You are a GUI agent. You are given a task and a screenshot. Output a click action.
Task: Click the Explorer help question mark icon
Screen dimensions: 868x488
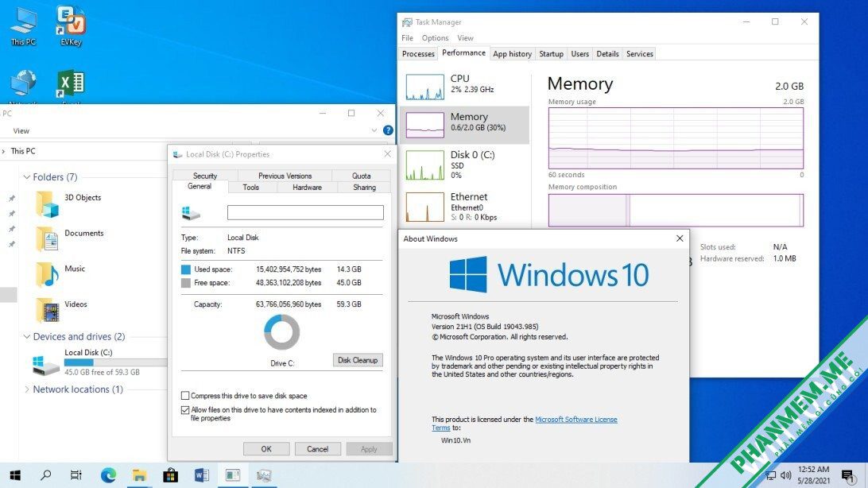click(388, 130)
